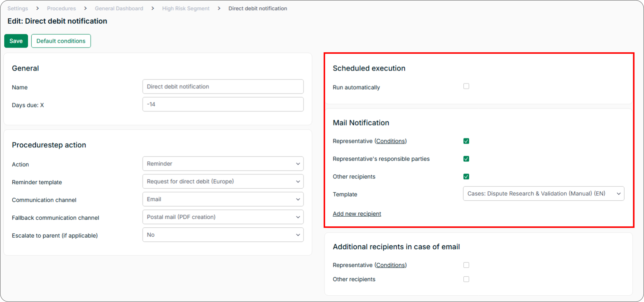Open Default conditions
The width and height of the screenshot is (644, 302).
pos(61,41)
